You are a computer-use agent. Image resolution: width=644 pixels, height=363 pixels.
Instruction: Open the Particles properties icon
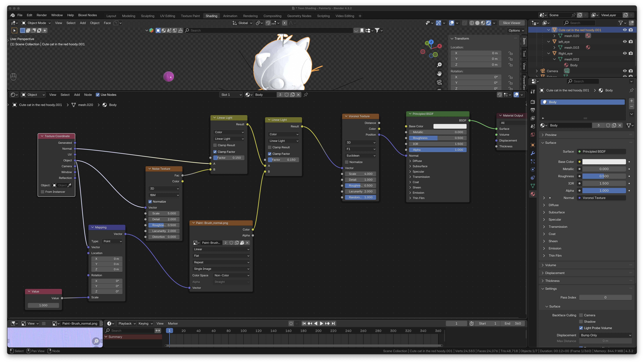pyautogui.click(x=533, y=161)
